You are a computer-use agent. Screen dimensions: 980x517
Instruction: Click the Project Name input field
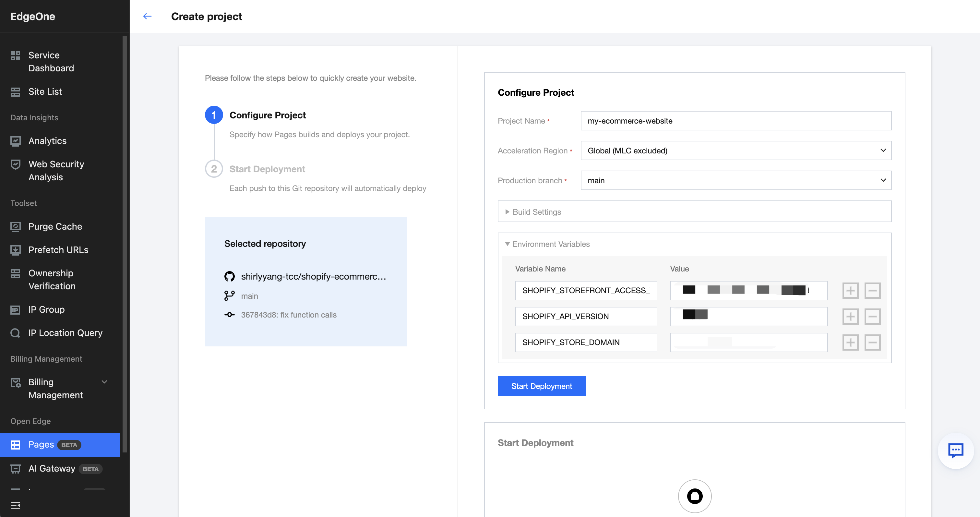pyautogui.click(x=736, y=121)
